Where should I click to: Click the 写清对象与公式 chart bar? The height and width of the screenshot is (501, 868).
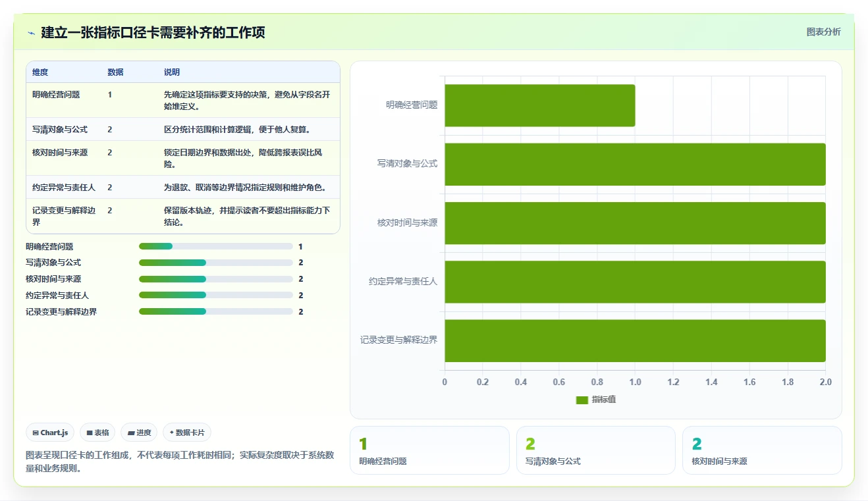[x=636, y=164]
